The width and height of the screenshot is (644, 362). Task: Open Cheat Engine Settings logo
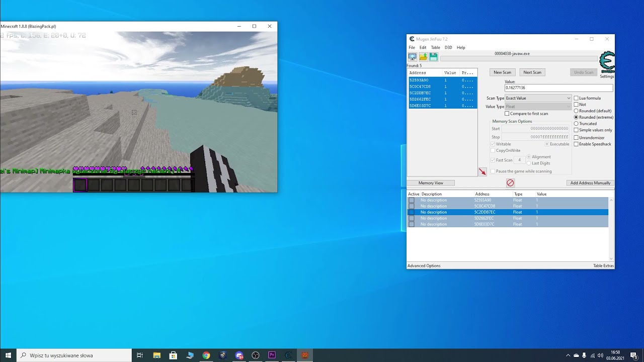coord(607,63)
